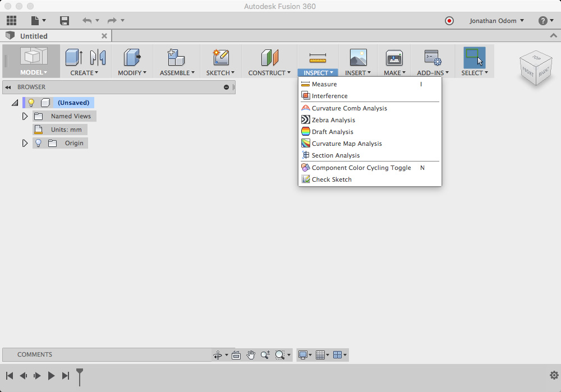Open the ADD-INS menu
The width and height of the screenshot is (561, 392).
point(433,72)
